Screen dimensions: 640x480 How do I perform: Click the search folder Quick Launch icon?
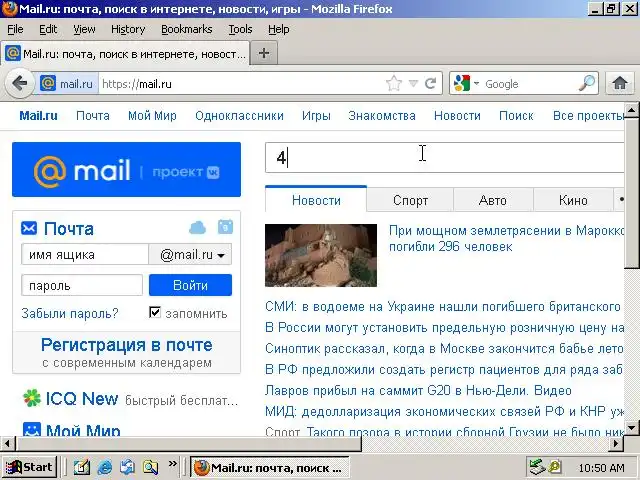point(151,467)
